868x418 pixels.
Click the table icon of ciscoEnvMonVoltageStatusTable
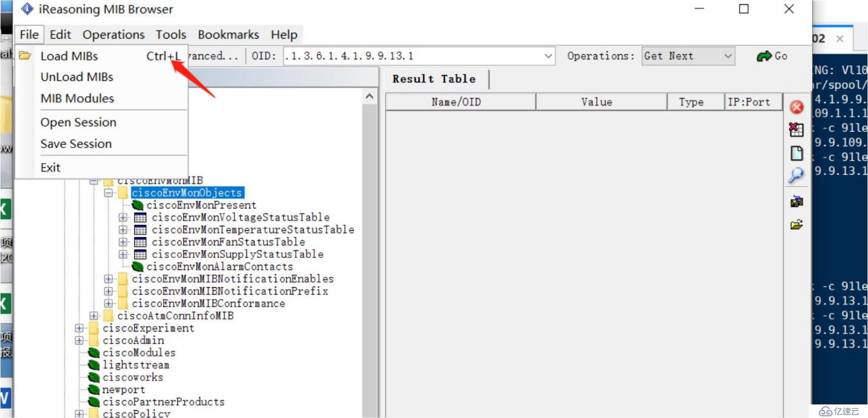[x=140, y=218]
